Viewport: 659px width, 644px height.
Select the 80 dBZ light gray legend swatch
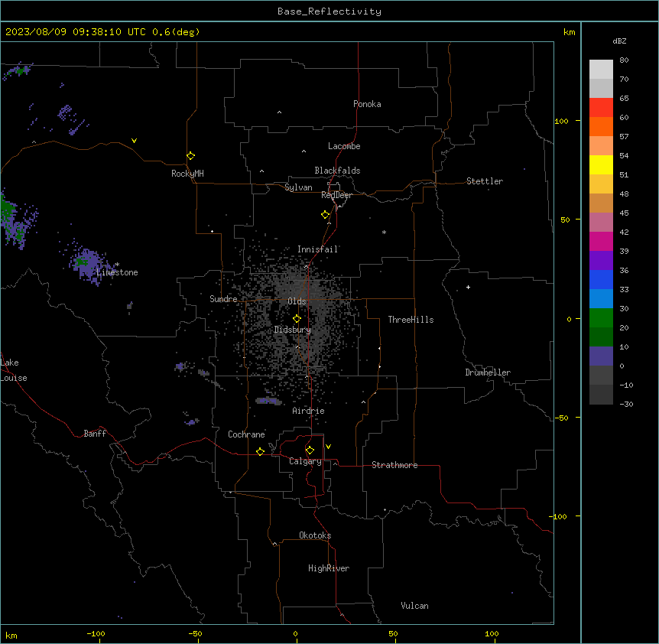[x=601, y=70]
